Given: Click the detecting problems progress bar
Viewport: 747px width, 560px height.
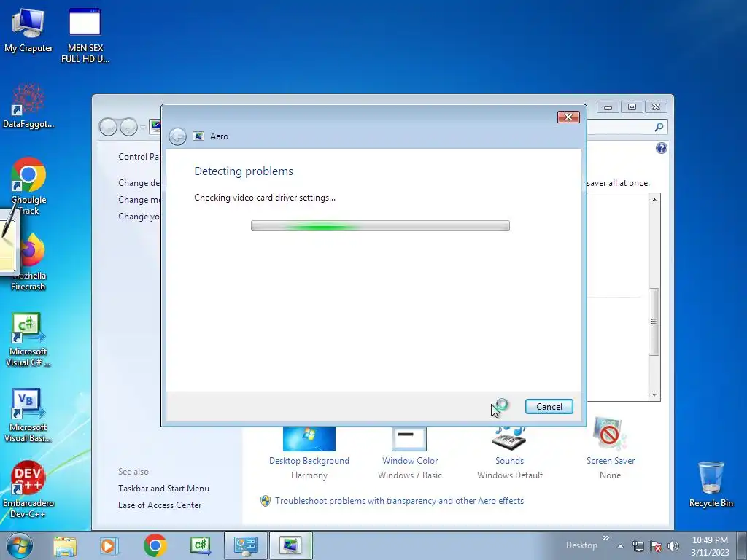Looking at the screenshot, I should click(x=380, y=226).
